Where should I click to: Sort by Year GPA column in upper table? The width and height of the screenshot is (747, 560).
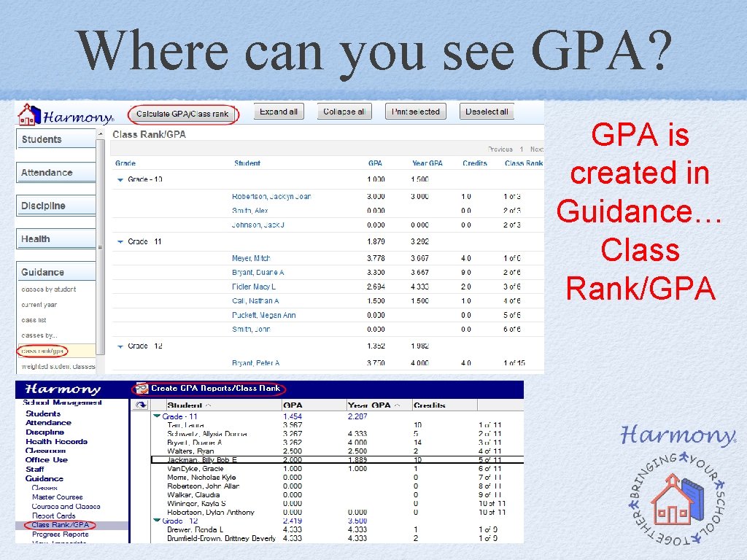(x=427, y=163)
